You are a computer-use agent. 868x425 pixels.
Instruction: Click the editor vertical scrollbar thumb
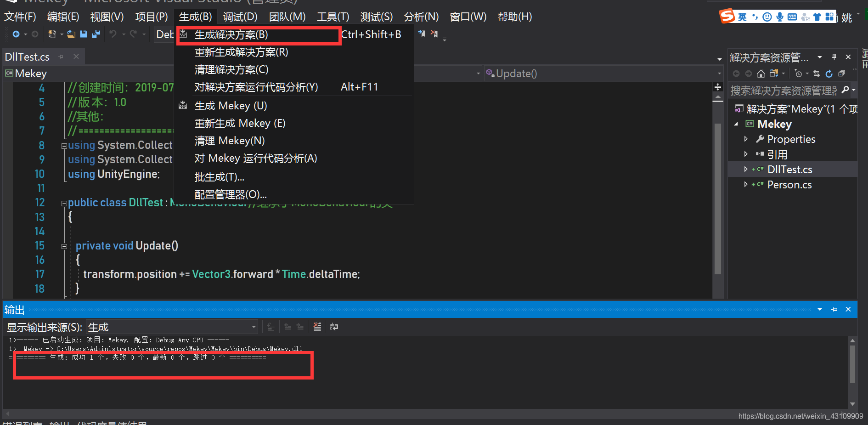718,199
